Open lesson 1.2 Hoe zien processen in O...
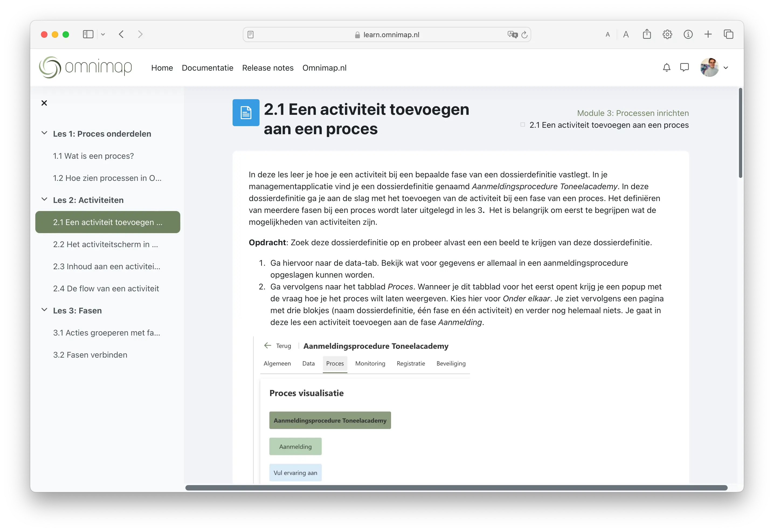Viewport: 774px width, 532px height. [x=107, y=178]
